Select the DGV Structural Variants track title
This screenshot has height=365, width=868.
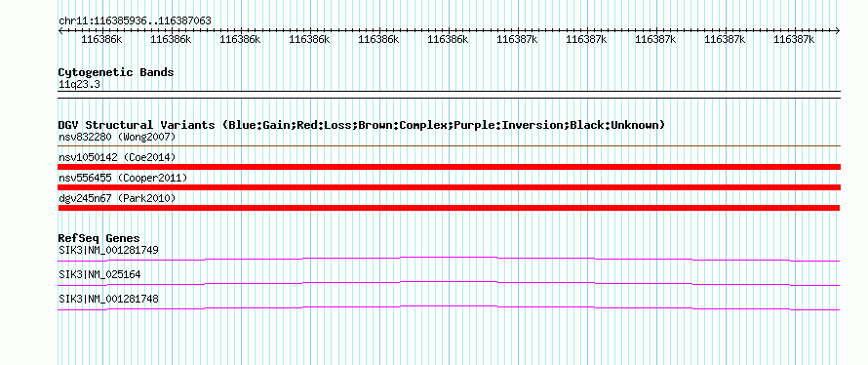tap(362, 125)
